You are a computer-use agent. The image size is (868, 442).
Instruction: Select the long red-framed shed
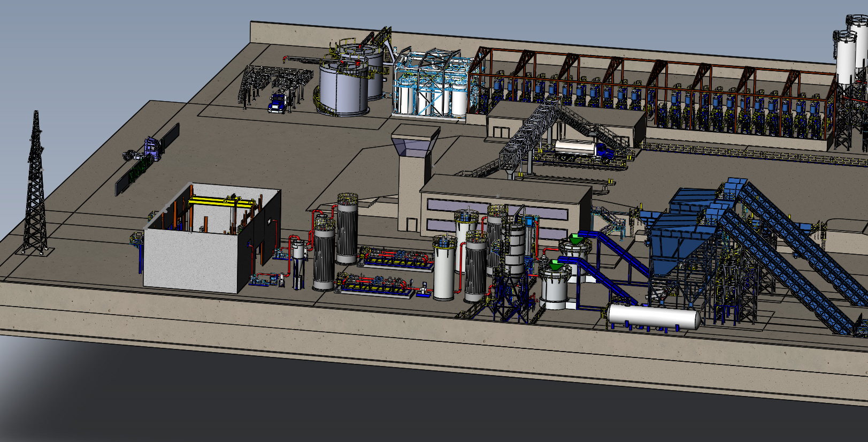pyautogui.click(x=651, y=96)
